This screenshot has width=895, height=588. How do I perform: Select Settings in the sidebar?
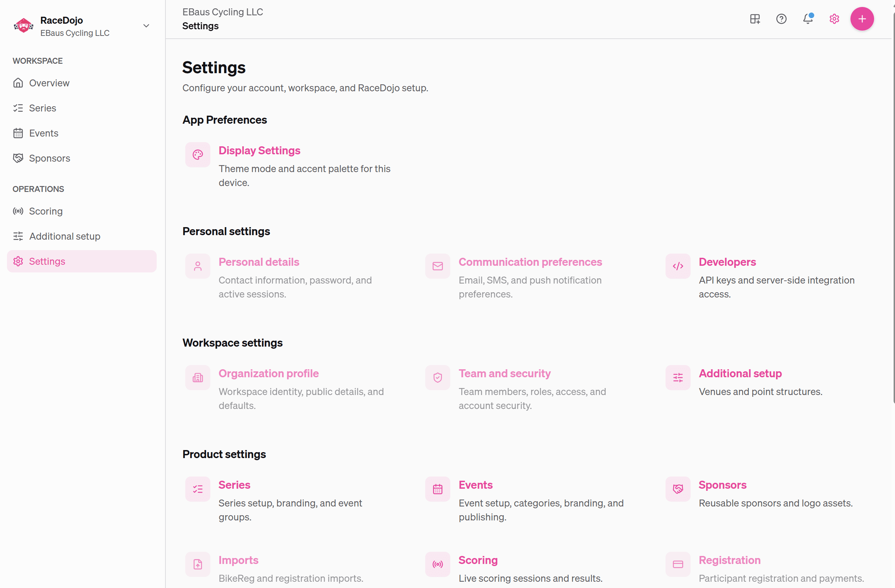coord(81,261)
